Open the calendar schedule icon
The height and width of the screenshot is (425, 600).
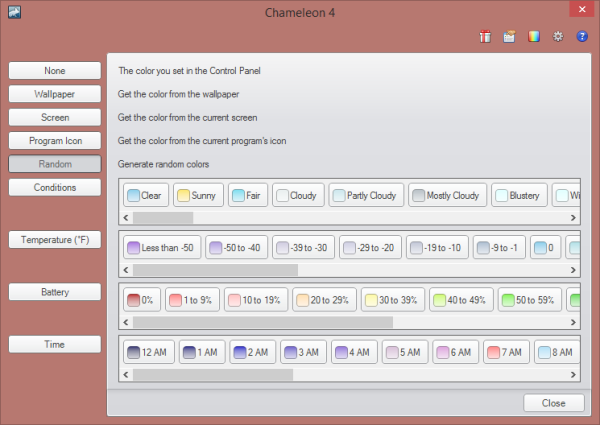[509, 37]
